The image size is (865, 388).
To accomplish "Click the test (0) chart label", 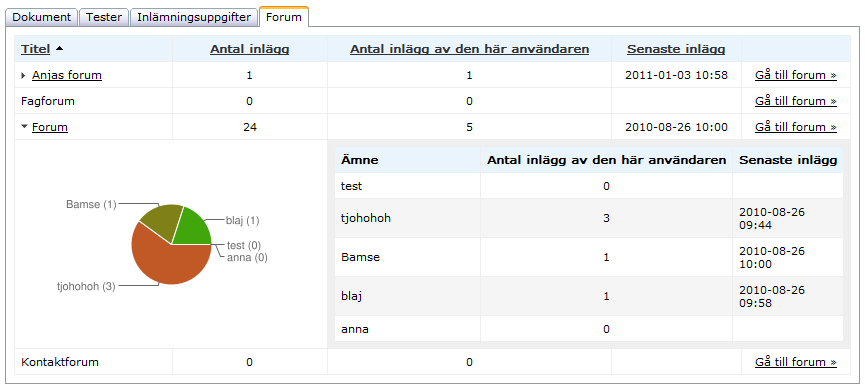I will (x=244, y=246).
